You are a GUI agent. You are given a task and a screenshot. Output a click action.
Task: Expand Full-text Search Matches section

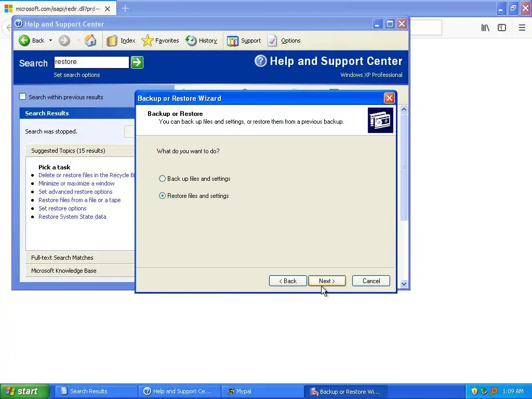click(x=80, y=258)
